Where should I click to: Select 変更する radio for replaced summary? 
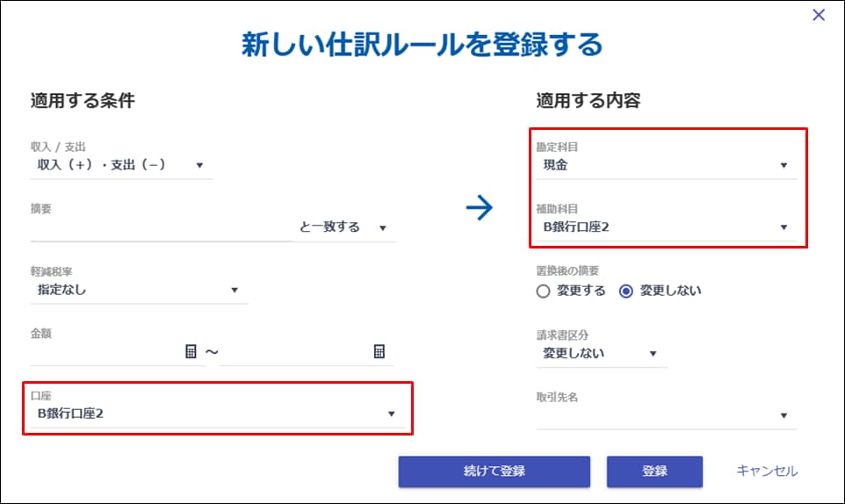[x=544, y=292]
